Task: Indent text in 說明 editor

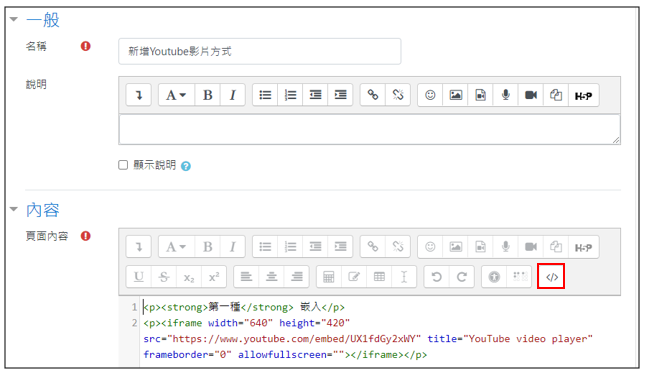Action: 340,95
